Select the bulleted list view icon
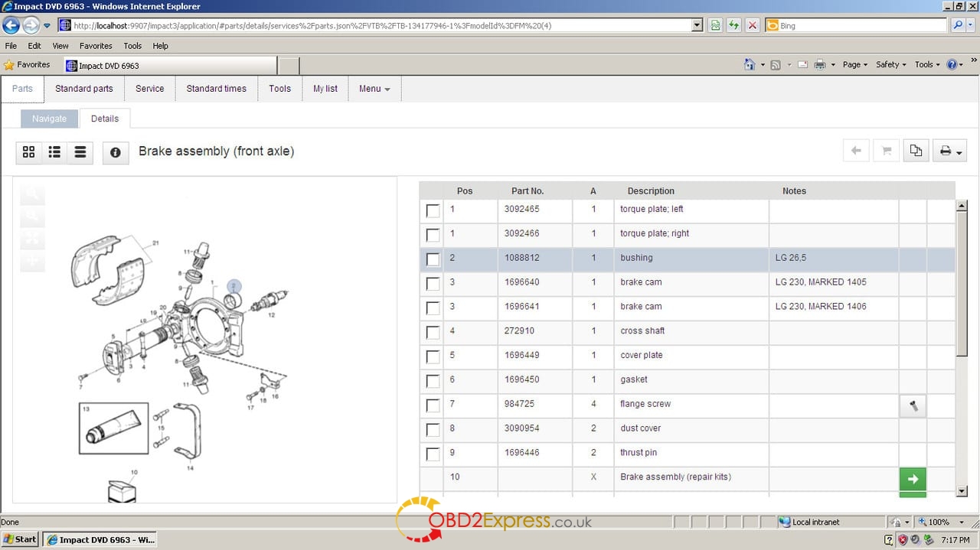Image resolution: width=980 pixels, height=550 pixels. pos(54,152)
